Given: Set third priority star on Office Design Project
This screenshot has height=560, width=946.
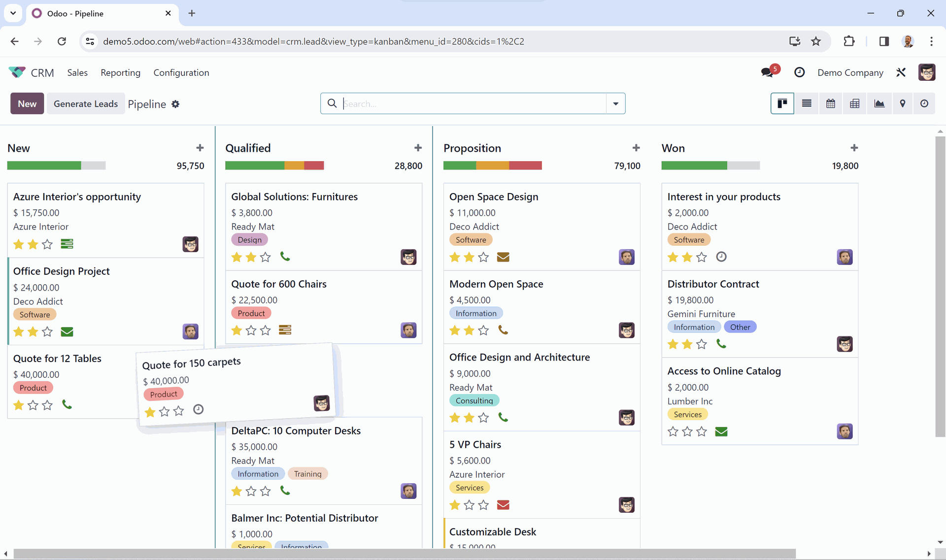Looking at the screenshot, I should [47, 331].
